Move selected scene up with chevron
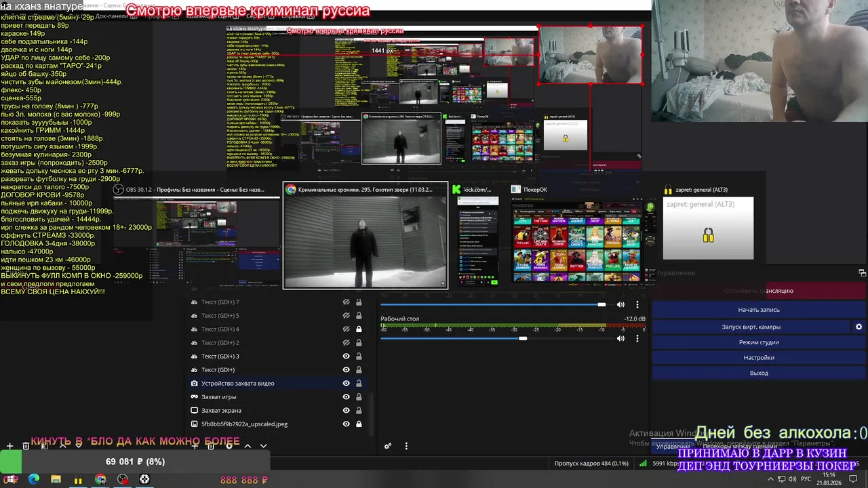The width and height of the screenshot is (868, 488). click(x=63, y=446)
